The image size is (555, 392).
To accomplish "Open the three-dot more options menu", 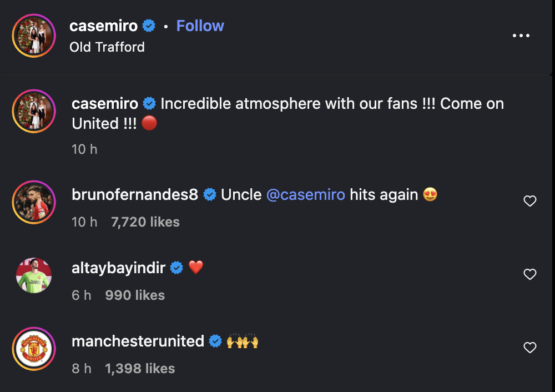I will 521,36.
